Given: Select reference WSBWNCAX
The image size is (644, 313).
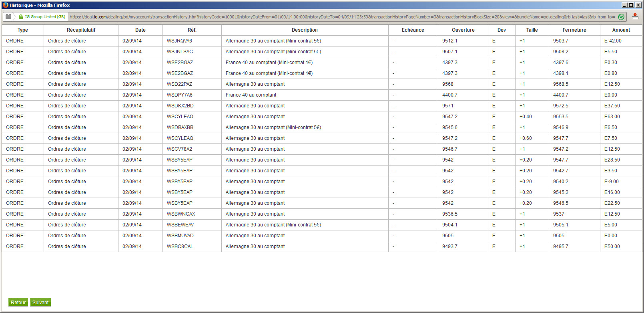Looking at the screenshot, I should pos(181,214).
